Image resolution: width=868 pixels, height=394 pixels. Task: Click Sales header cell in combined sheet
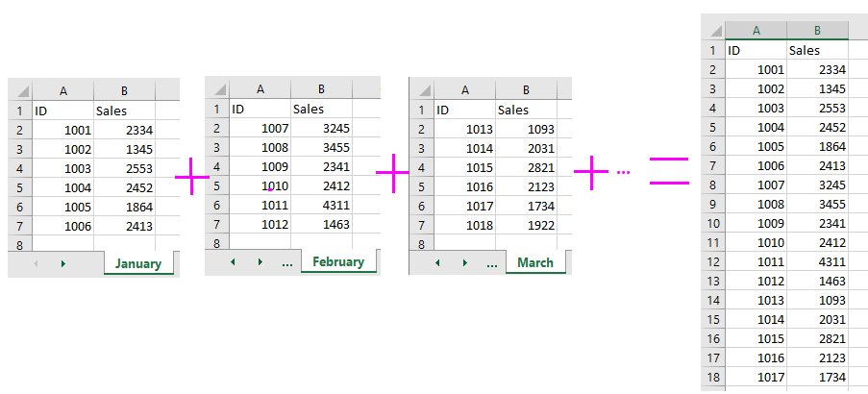[x=818, y=50]
